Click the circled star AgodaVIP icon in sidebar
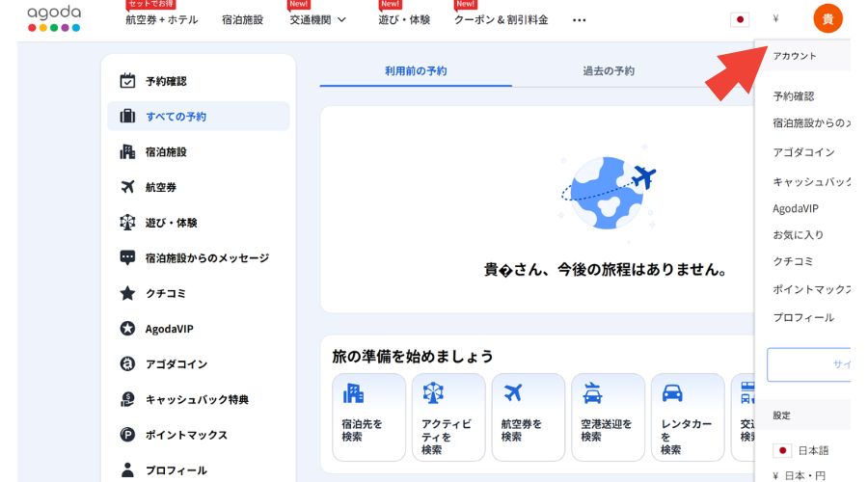The image size is (868, 482). (x=127, y=329)
